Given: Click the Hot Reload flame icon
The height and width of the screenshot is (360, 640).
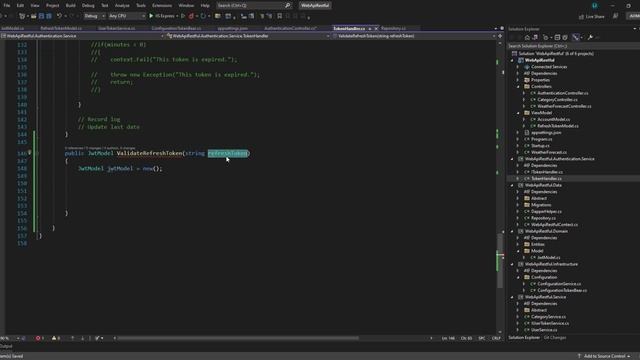Looking at the screenshot, I should point(191,16).
